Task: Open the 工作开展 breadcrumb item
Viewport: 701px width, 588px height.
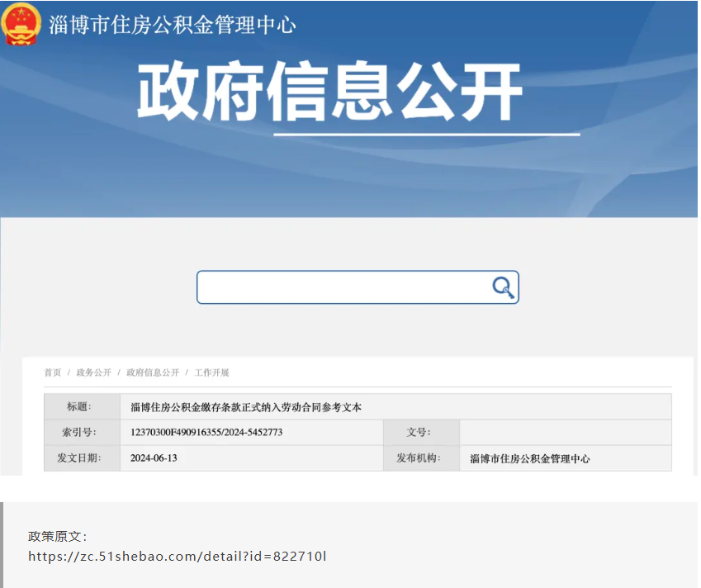Action: 211,372
